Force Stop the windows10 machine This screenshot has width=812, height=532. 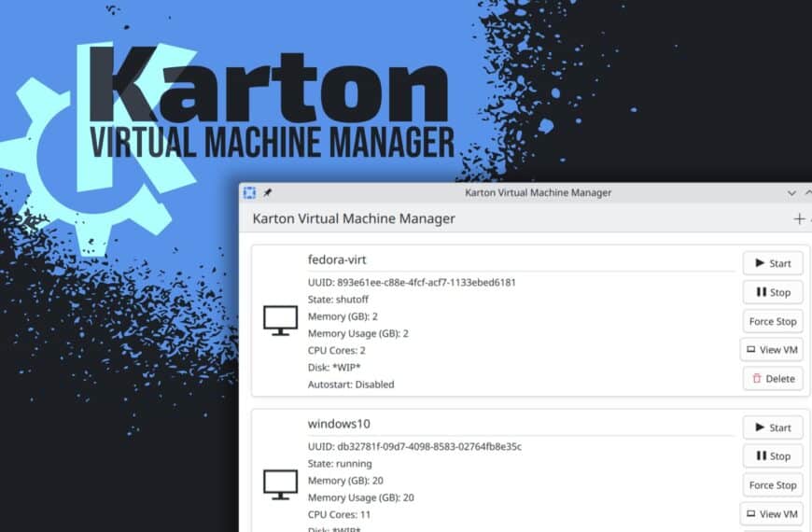(773, 484)
